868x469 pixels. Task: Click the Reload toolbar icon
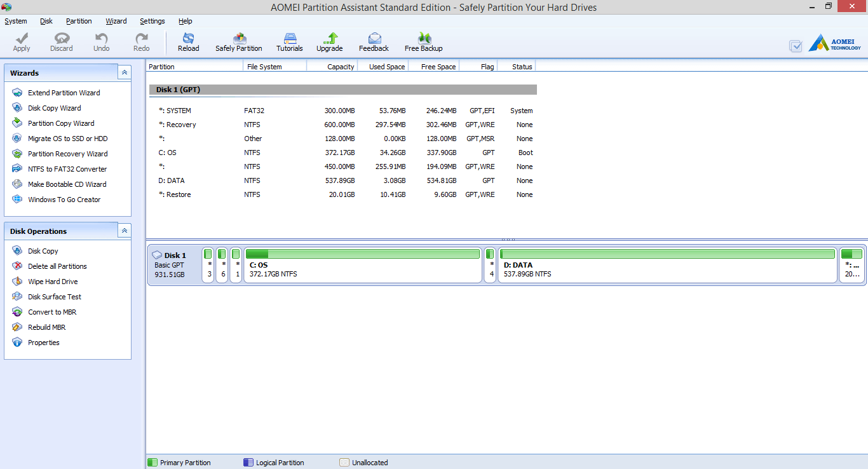point(188,39)
